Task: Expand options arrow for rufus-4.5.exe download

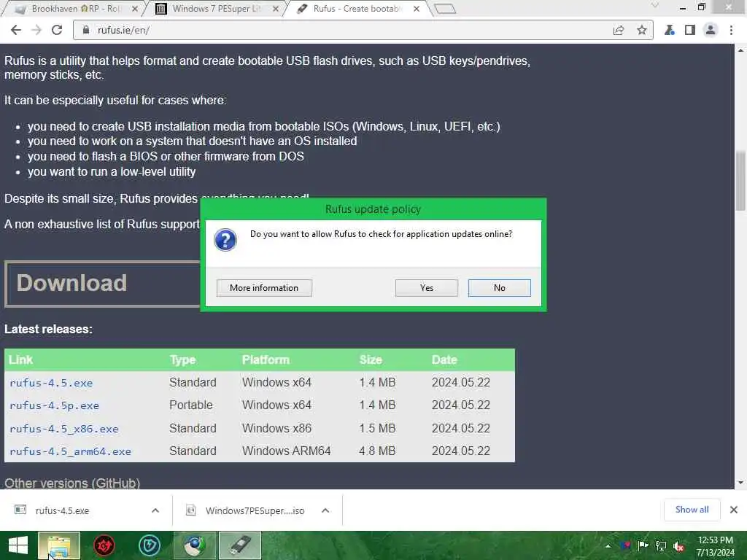Action: (x=155, y=510)
